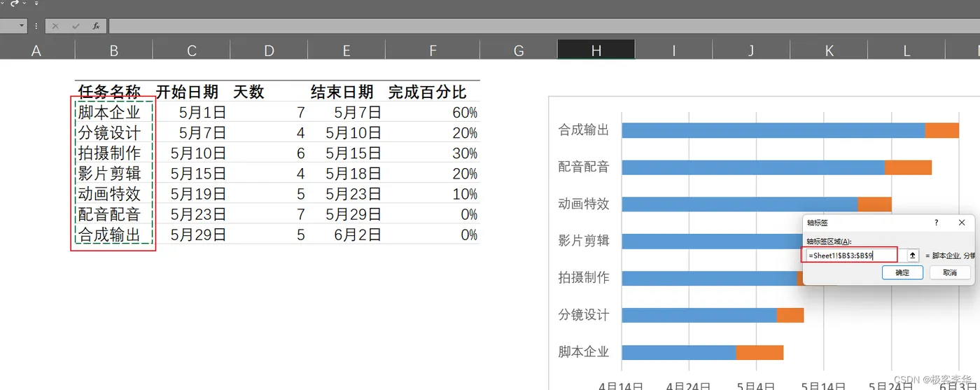This screenshot has width=980, height=390.
Task: Select the highlighted column H header
Action: 596,50
